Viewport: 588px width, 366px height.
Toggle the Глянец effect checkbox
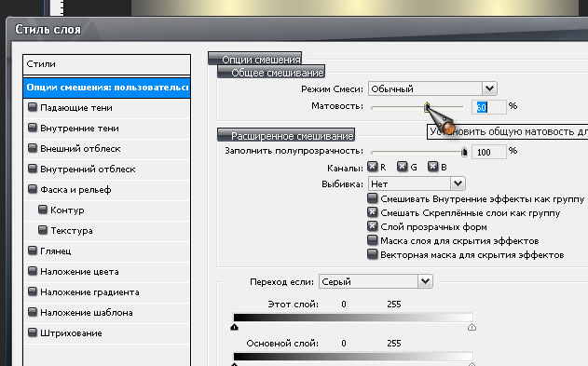[33, 251]
